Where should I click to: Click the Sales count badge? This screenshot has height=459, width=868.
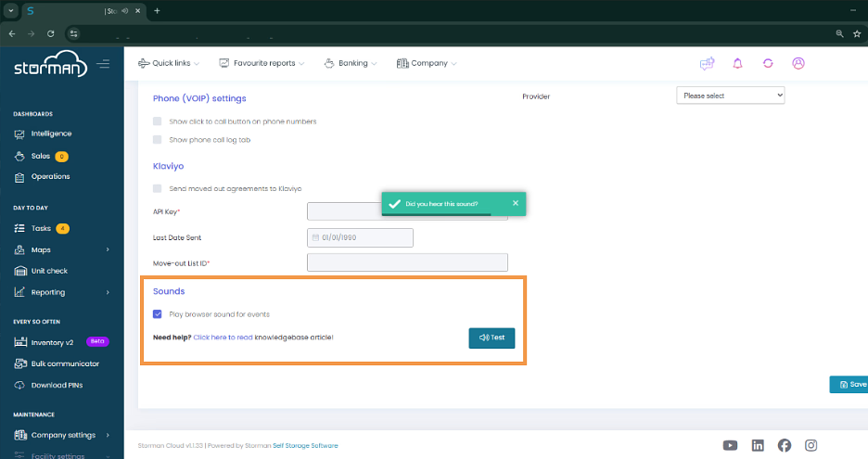click(62, 157)
